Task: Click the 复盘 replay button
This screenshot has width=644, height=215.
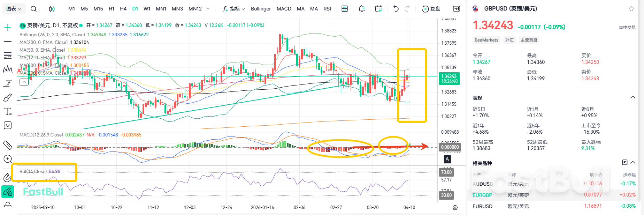Action: [431, 9]
